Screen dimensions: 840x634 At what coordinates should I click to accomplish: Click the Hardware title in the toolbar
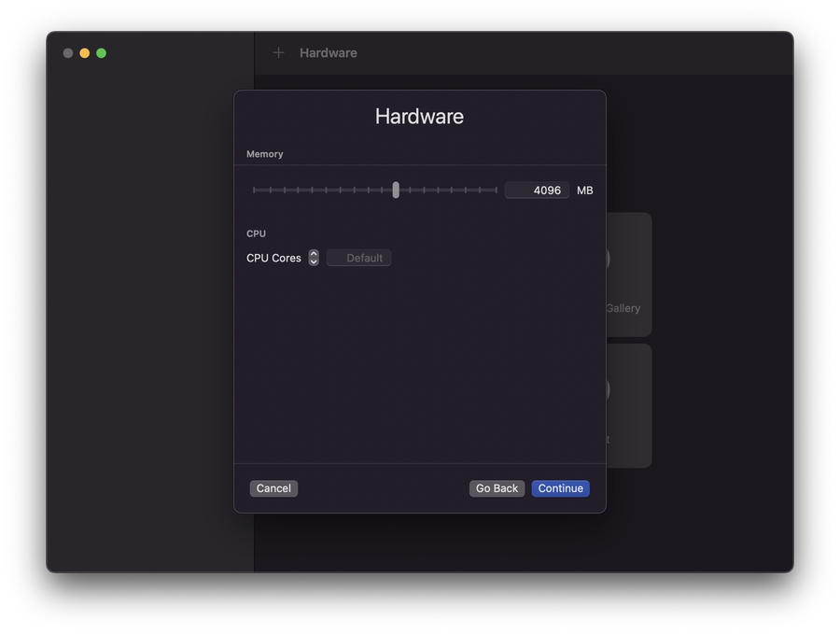coord(329,53)
